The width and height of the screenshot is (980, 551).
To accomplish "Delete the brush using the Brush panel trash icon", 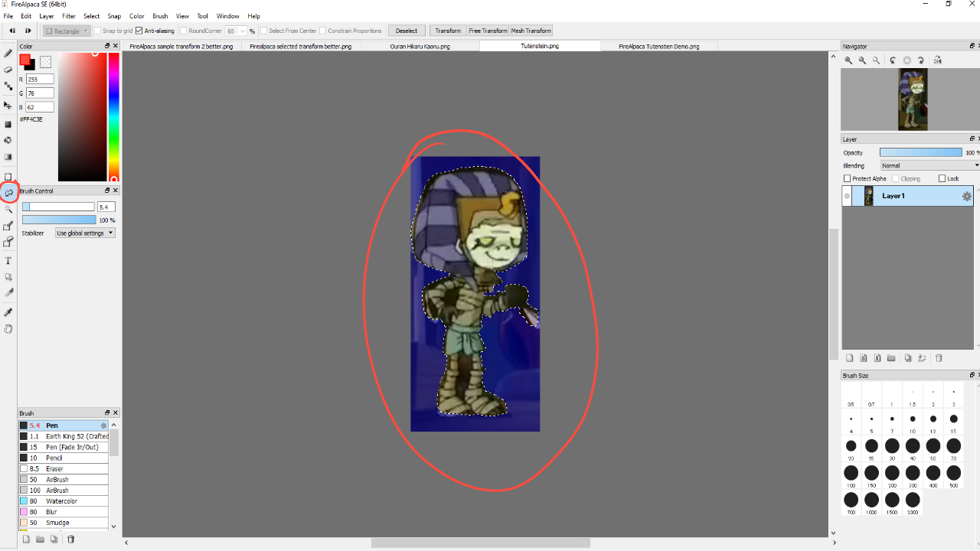I will [71, 540].
